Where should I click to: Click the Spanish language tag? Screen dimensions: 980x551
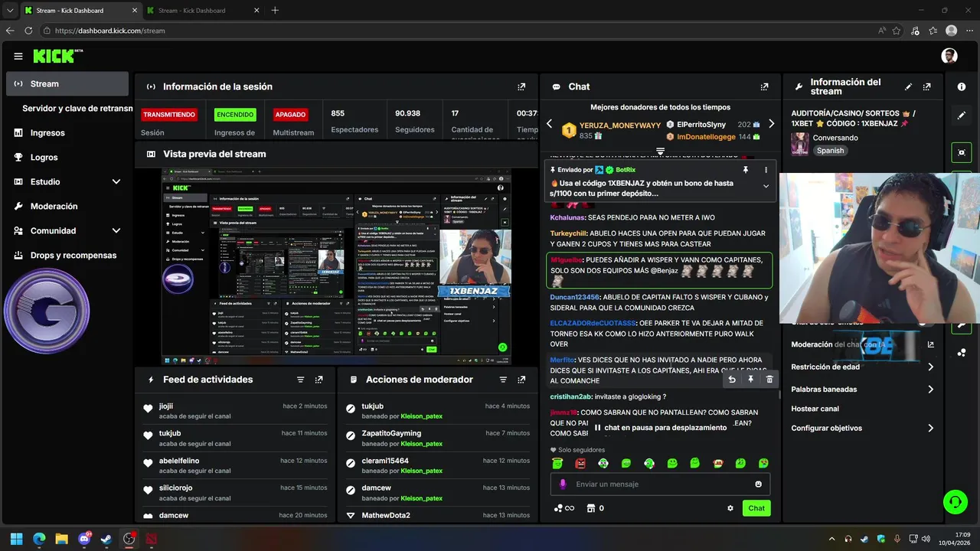[x=830, y=151]
